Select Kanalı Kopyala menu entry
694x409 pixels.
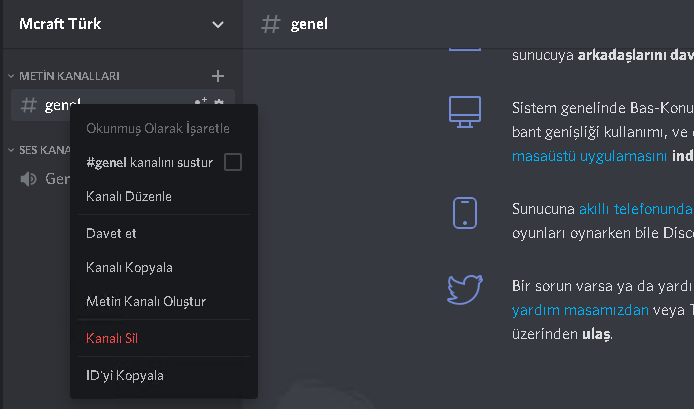click(x=130, y=268)
